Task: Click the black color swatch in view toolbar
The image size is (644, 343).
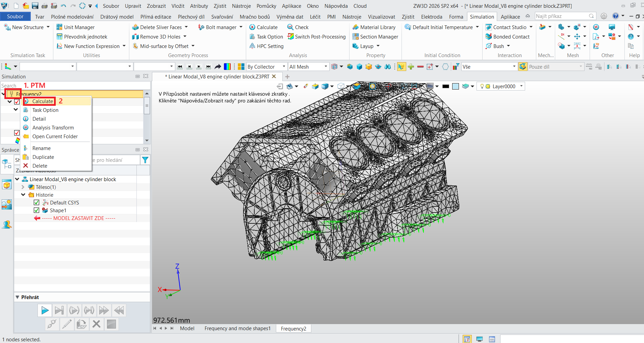Action: click(x=446, y=86)
